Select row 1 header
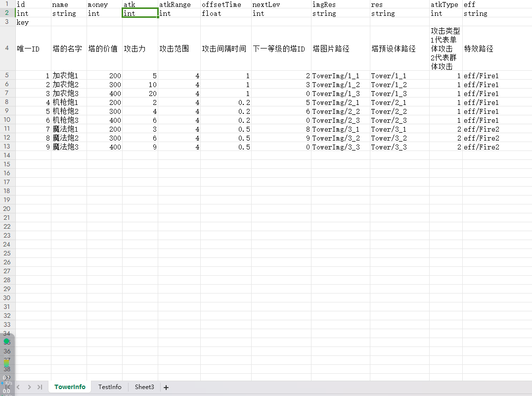532x396 pixels. click(7, 4)
